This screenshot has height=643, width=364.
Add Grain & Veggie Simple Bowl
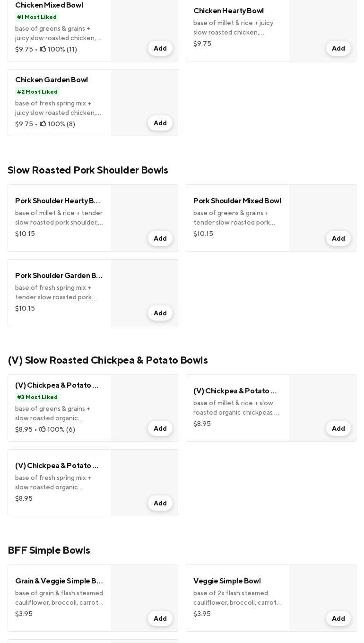(160, 618)
